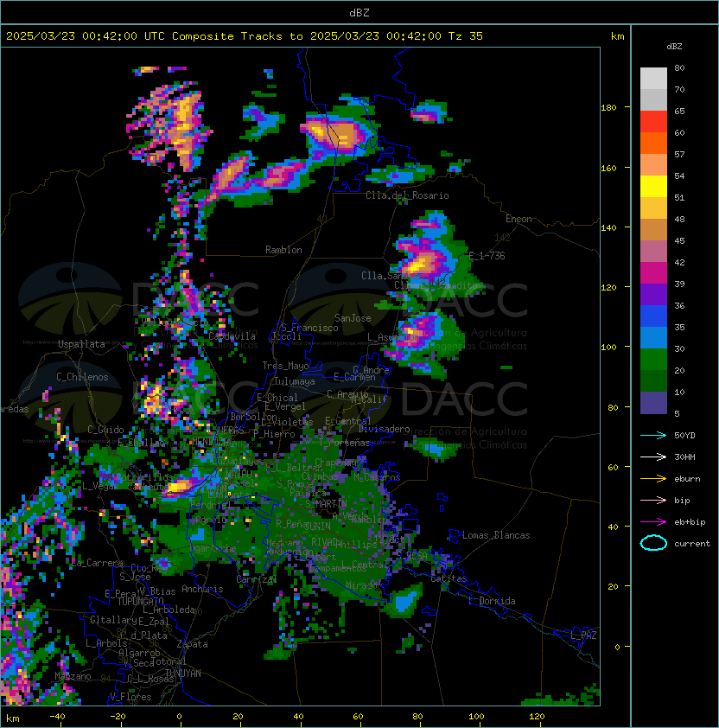Click the 'dBZ' title at top center
719x728 pixels.
pyautogui.click(x=359, y=13)
